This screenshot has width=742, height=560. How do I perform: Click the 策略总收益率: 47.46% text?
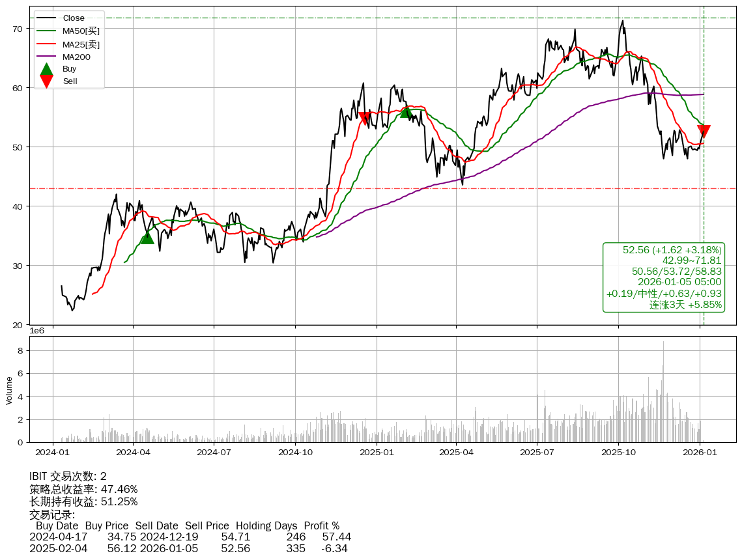[83, 489]
